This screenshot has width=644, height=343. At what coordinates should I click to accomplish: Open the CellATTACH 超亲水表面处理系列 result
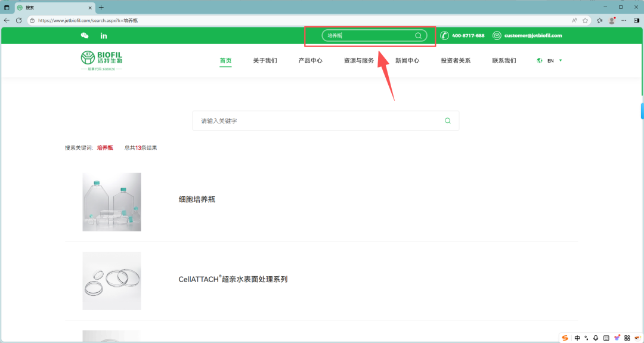(233, 279)
